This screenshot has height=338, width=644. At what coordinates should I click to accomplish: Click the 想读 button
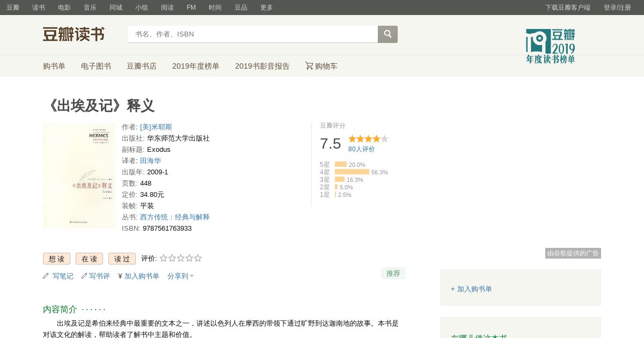tap(56, 259)
